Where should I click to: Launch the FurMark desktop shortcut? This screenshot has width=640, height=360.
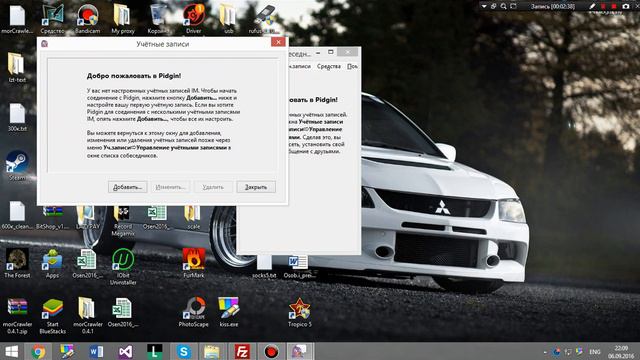pyautogui.click(x=193, y=263)
